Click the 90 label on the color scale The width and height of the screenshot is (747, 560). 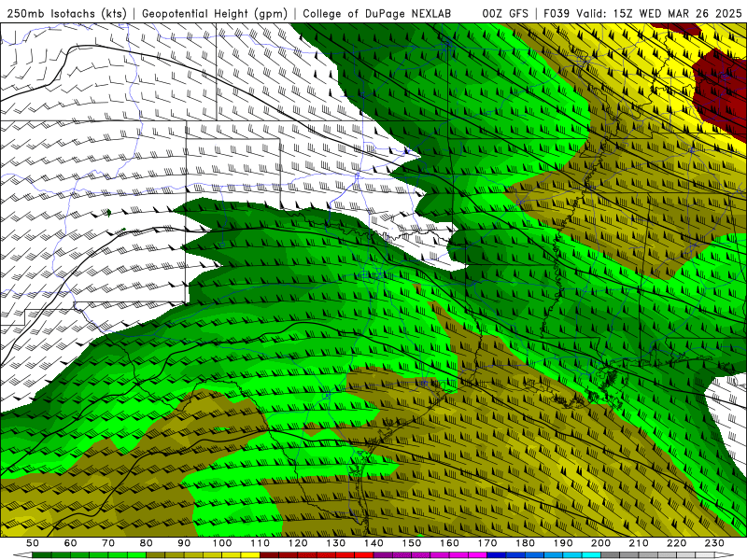[184, 543]
